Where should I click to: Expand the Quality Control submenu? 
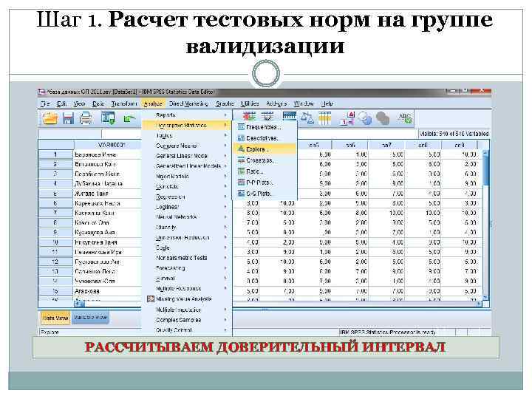pyautogui.click(x=187, y=330)
